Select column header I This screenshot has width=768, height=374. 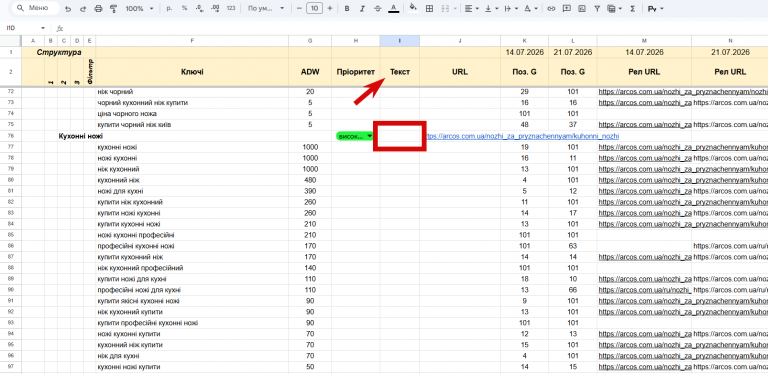tap(400, 41)
